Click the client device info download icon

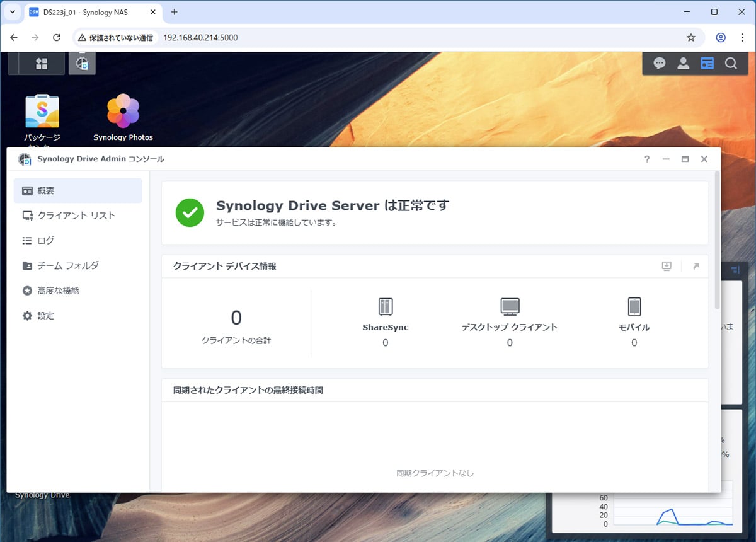coord(667,267)
